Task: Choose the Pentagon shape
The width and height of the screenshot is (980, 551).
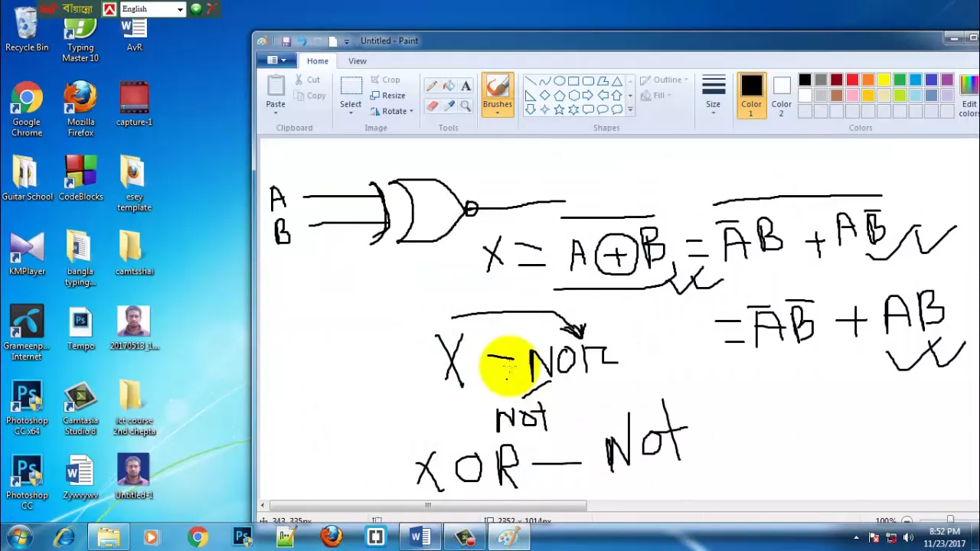Action: click(x=560, y=96)
